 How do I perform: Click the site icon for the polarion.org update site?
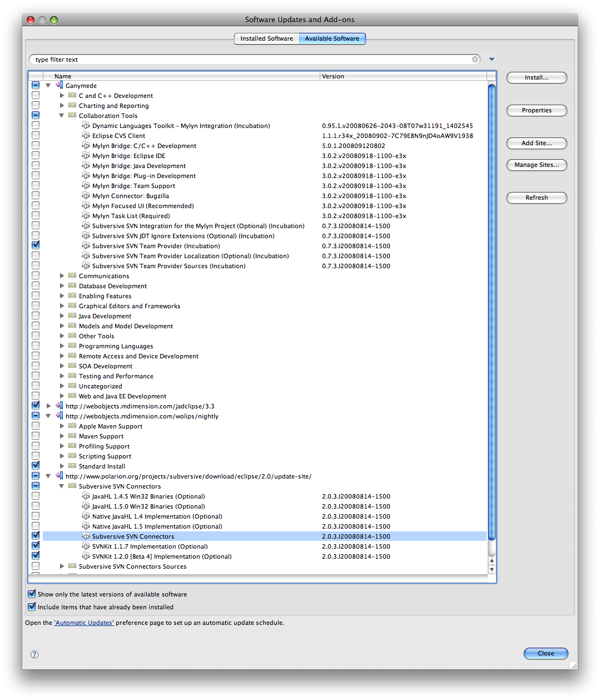pos(59,476)
